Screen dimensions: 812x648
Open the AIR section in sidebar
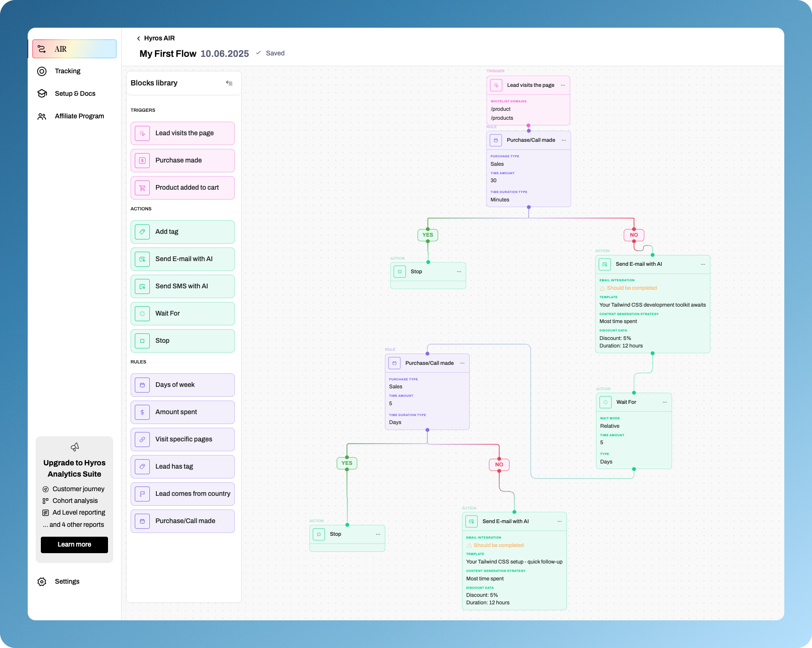pos(74,49)
